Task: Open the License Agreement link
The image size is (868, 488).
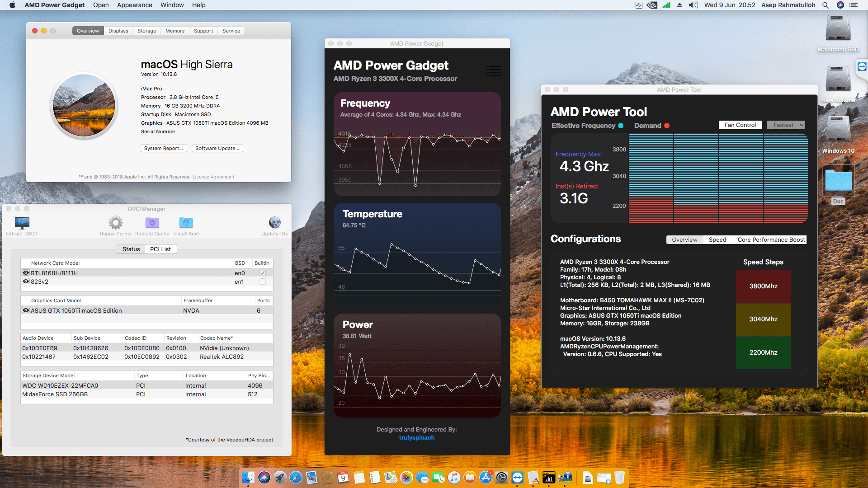Action: [213, 177]
